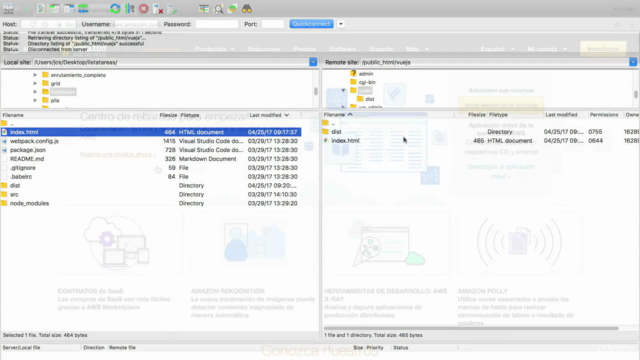Click the Priority queue column header
Screen dimensions: 640x360
coord(375,348)
